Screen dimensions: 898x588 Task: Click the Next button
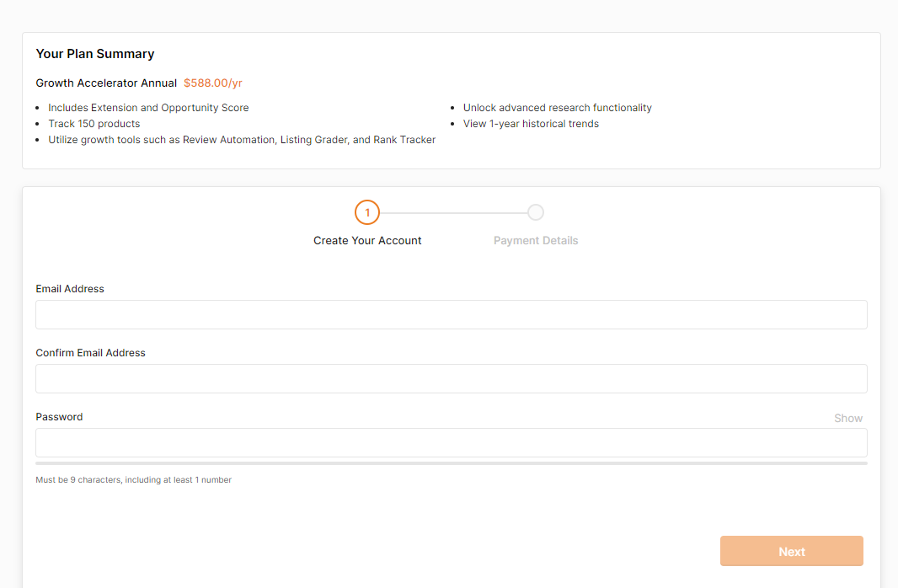click(x=792, y=551)
